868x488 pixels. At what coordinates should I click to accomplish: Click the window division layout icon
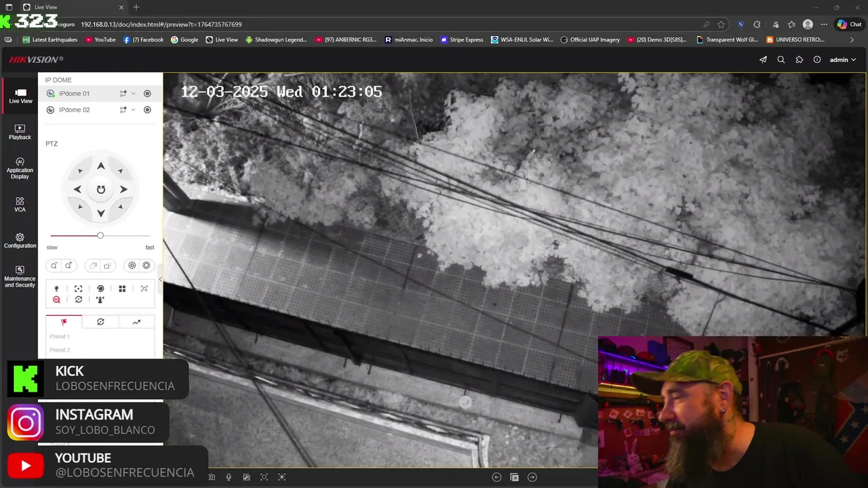click(246, 477)
